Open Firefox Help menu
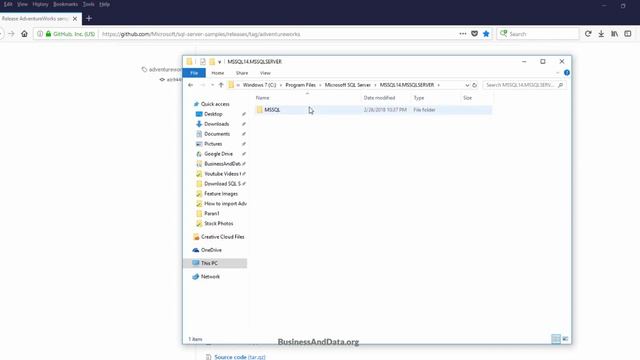 click(x=104, y=4)
